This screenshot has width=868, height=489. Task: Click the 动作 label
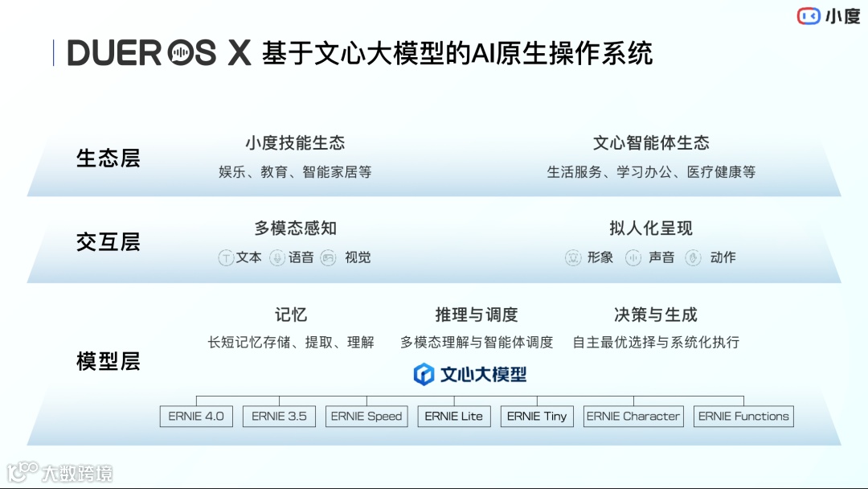[723, 257]
